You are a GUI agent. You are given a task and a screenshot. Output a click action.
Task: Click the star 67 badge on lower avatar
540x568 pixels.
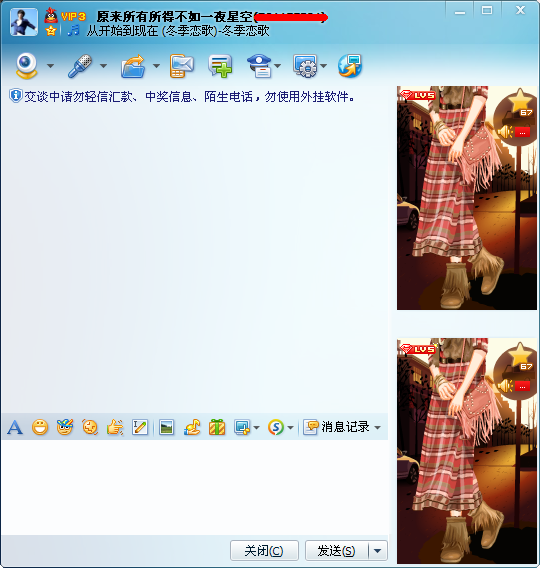point(520,356)
